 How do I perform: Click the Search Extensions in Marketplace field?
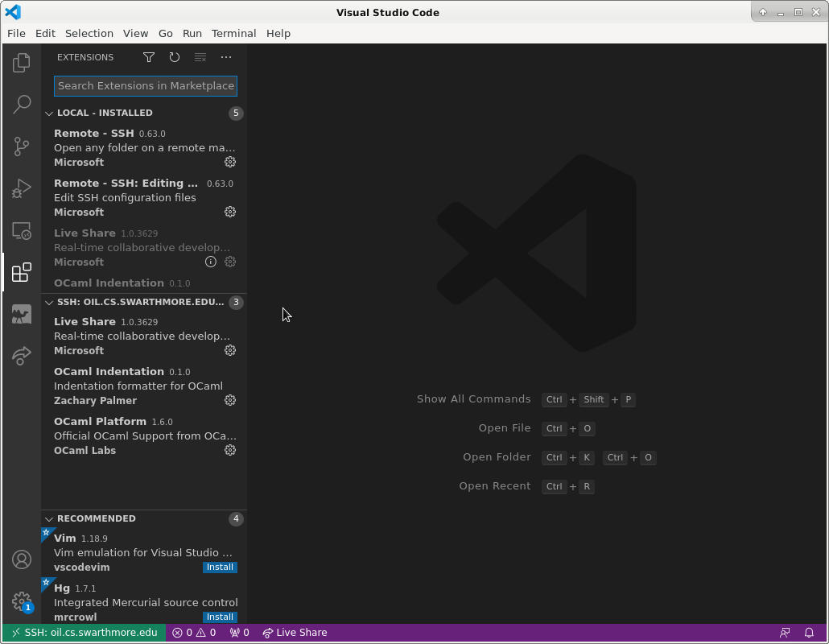(145, 85)
